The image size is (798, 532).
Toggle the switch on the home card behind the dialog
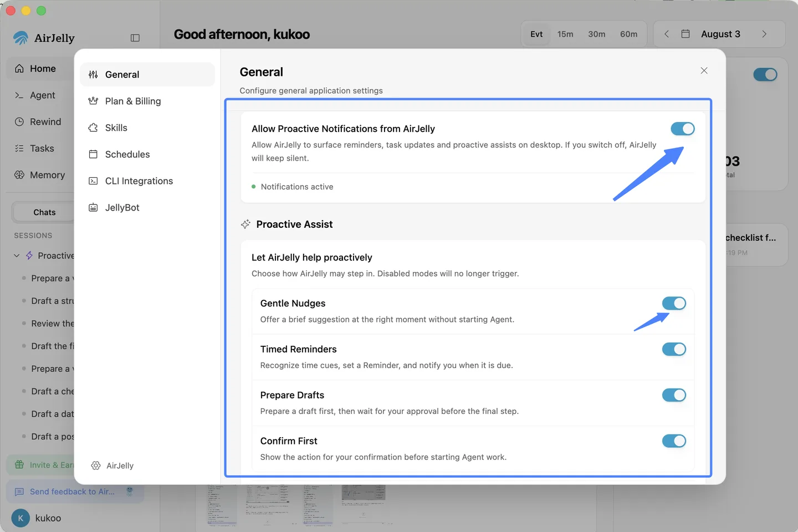click(x=765, y=74)
